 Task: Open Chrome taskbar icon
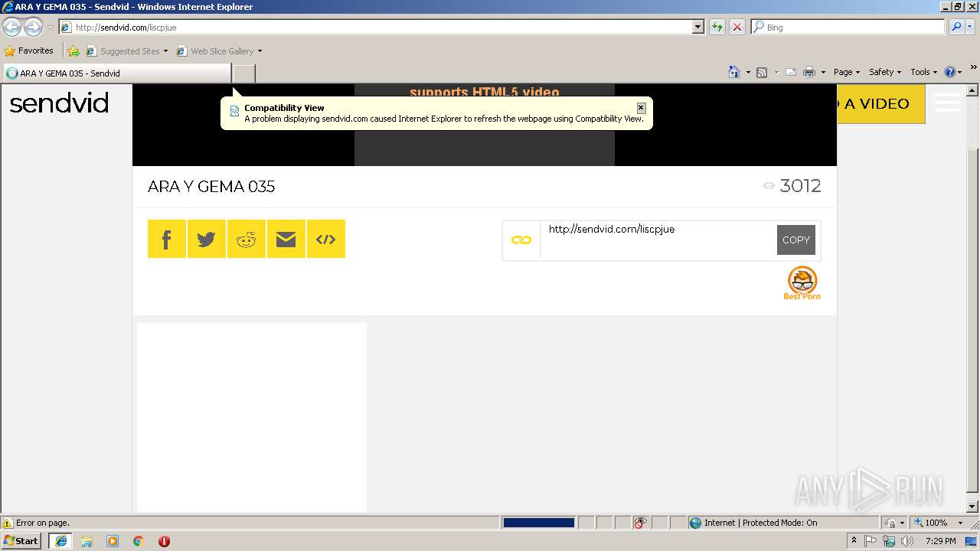pyautogui.click(x=139, y=541)
